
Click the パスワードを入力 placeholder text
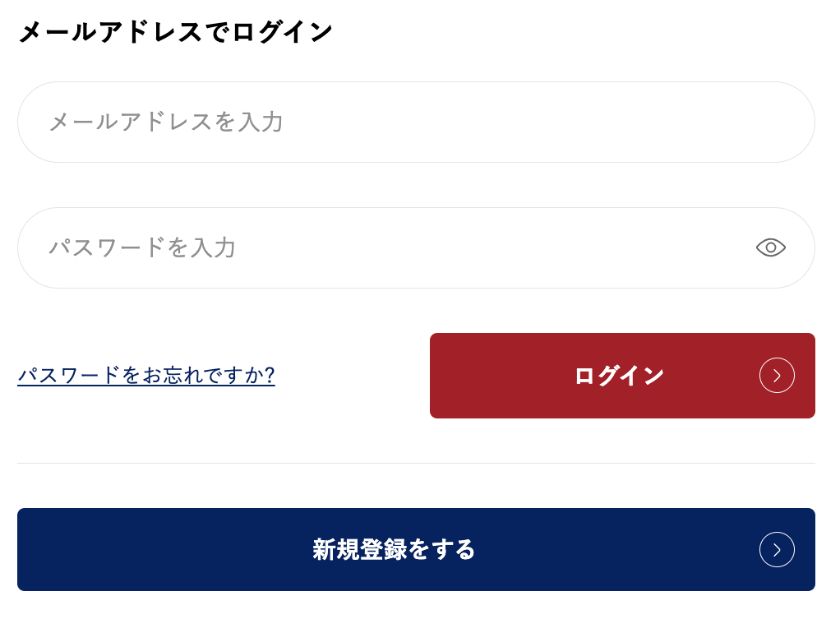[x=142, y=247]
